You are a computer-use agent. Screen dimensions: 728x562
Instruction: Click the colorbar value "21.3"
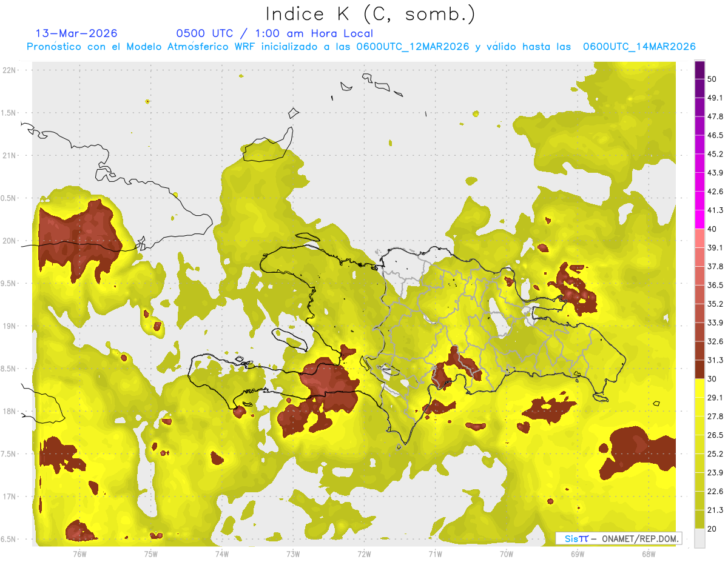(x=715, y=510)
